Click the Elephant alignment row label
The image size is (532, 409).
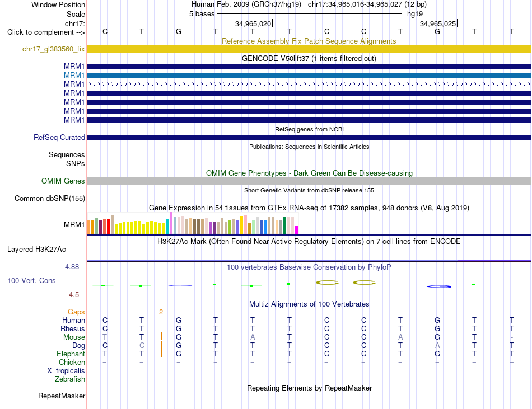point(71,354)
